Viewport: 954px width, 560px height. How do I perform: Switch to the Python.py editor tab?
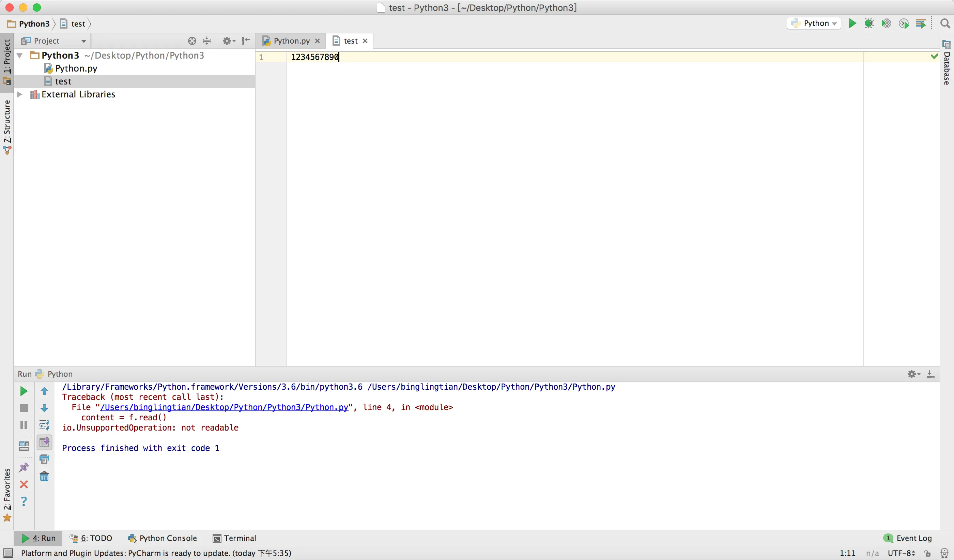tap(291, 41)
